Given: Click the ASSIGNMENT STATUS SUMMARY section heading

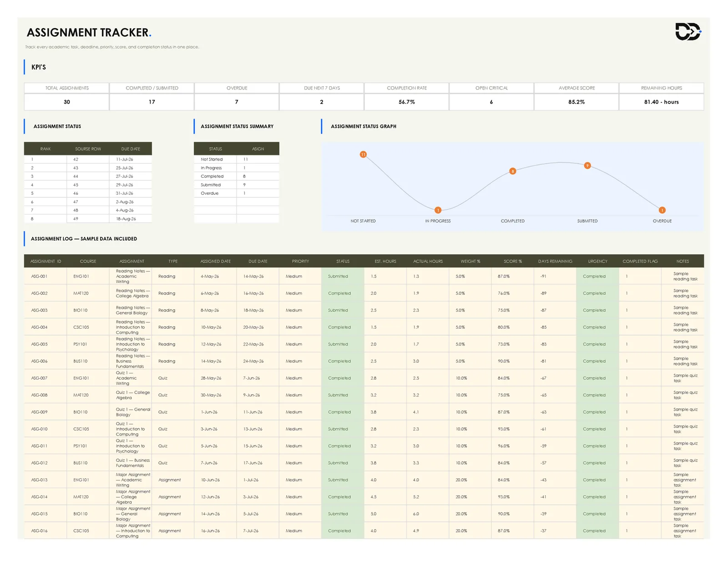Looking at the screenshot, I should [x=237, y=126].
